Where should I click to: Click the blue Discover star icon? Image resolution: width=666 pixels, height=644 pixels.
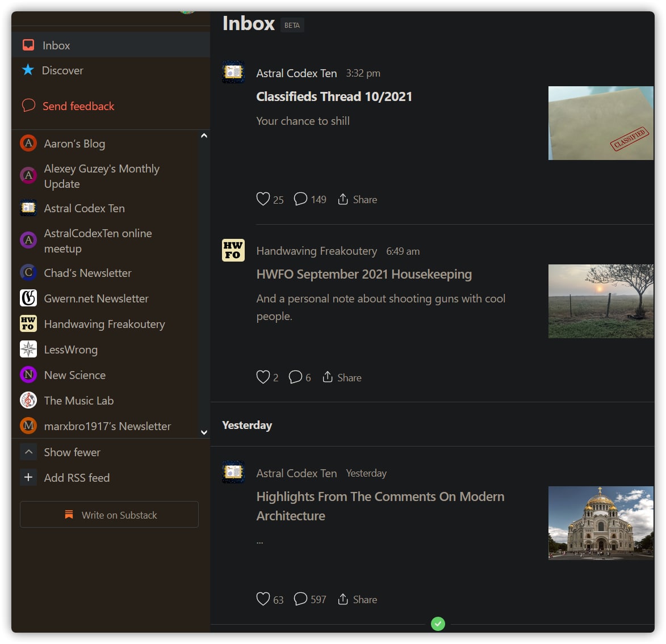point(28,70)
